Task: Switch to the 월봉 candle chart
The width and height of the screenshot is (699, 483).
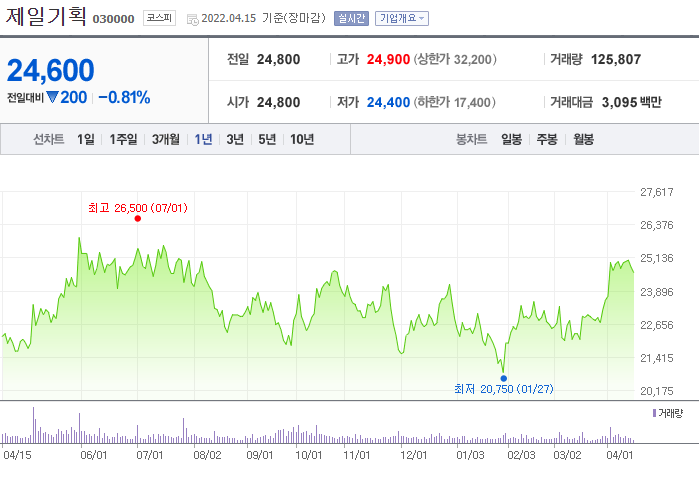Action: (584, 139)
